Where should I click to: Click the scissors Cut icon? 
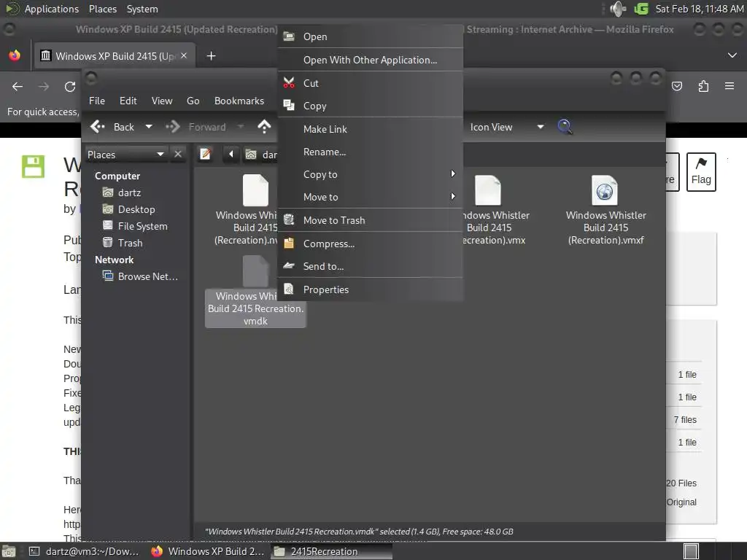[x=289, y=83]
